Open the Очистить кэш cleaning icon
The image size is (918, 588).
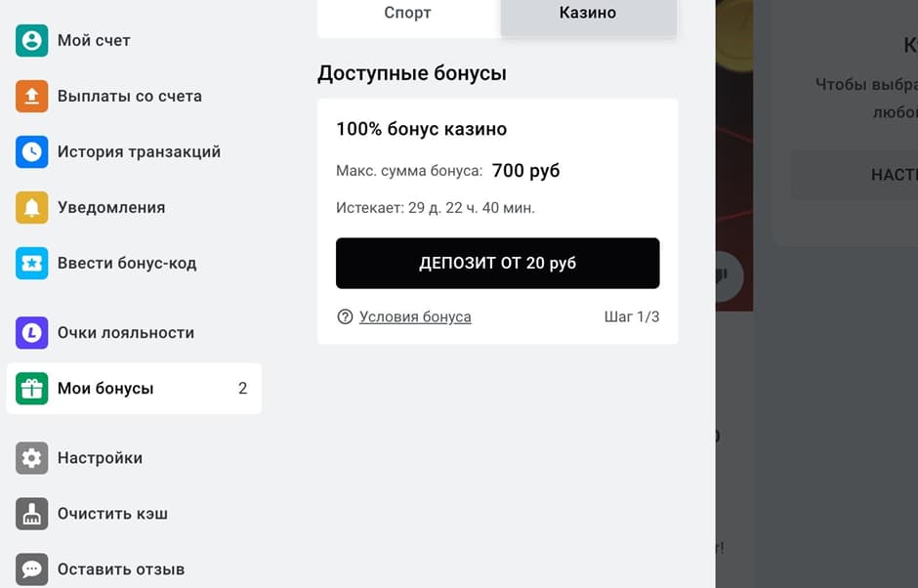[x=30, y=513]
